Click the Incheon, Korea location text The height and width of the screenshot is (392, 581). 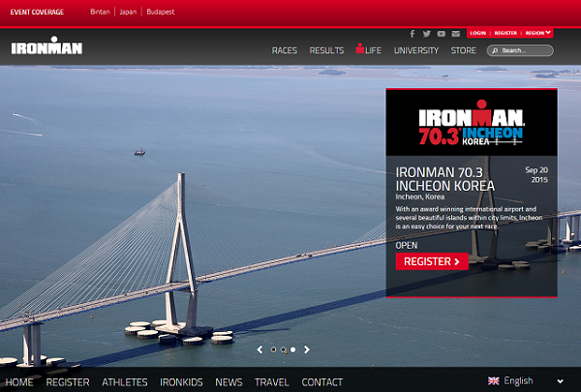(420, 196)
